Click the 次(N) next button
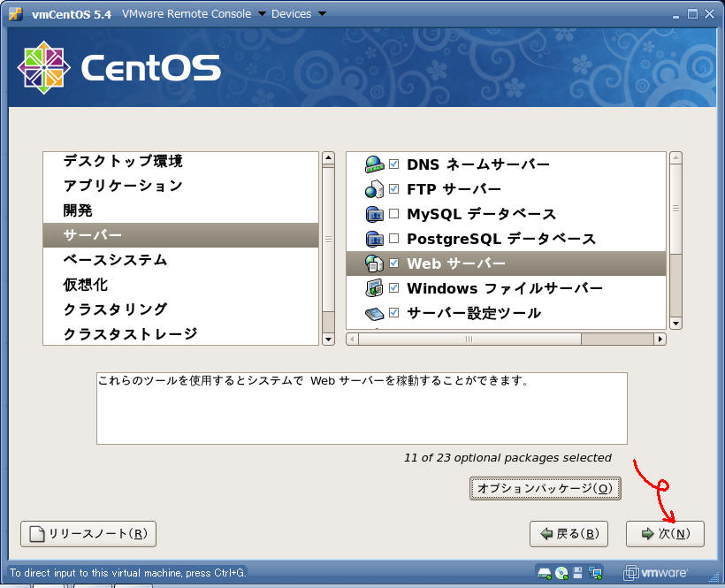The width and height of the screenshot is (725, 588). coord(665,534)
